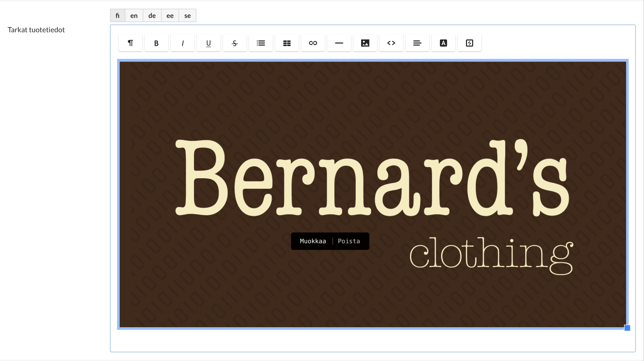Open text alignment options
Screen dimensions: 644x361
(417, 43)
